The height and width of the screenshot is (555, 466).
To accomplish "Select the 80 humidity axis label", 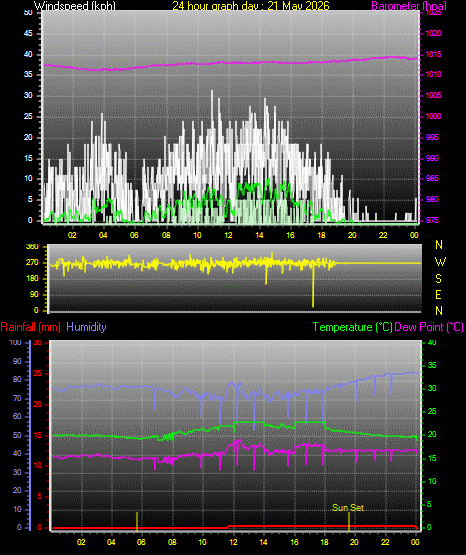I will (x=17, y=379).
